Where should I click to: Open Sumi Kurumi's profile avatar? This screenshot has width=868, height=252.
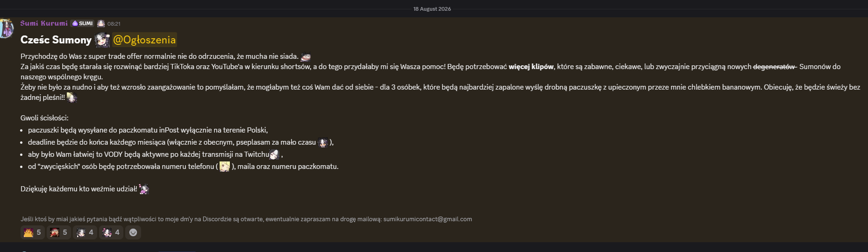point(6,29)
